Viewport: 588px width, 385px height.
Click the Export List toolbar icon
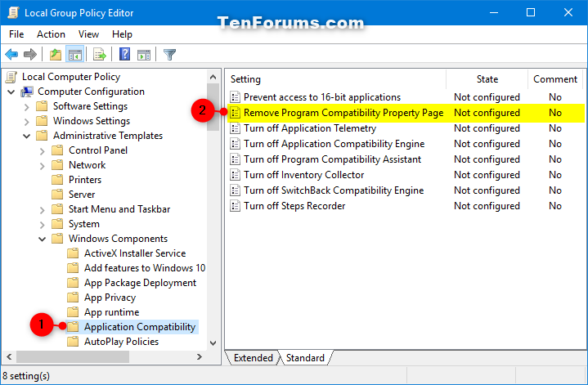tap(100, 55)
